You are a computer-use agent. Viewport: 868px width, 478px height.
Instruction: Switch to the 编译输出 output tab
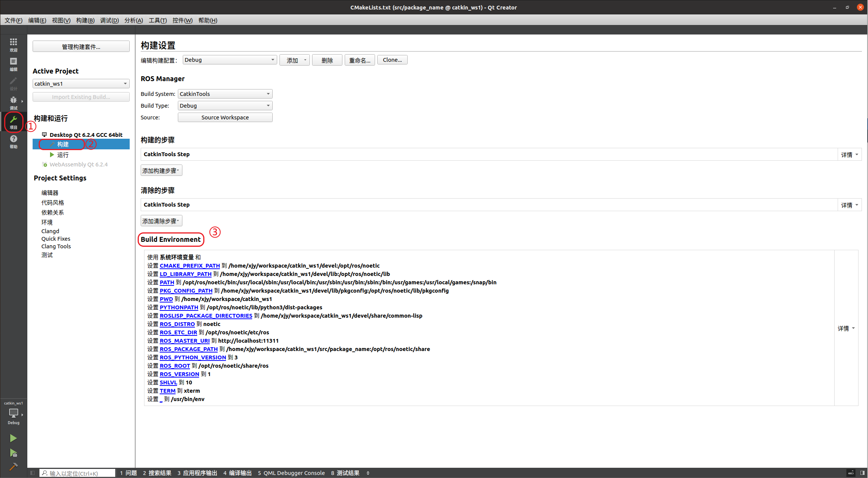coord(237,473)
